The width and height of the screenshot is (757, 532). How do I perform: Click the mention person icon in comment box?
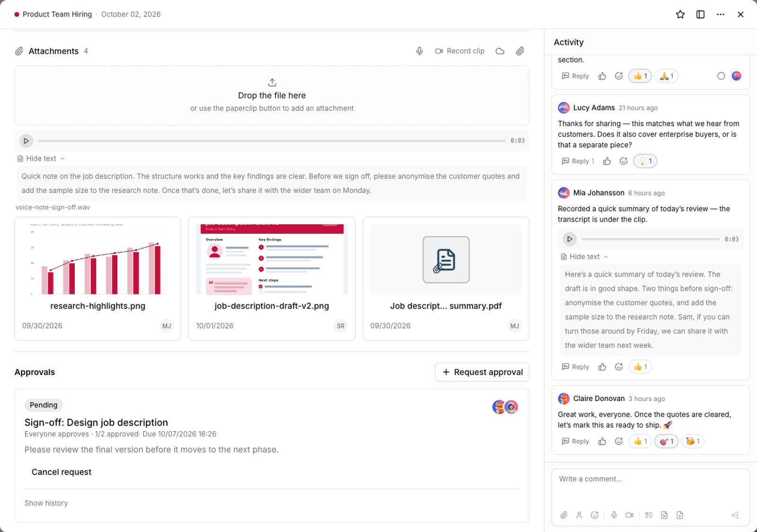point(579,515)
